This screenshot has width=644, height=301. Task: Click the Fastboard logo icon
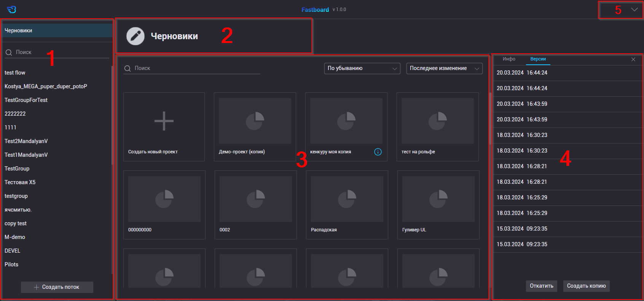click(11, 10)
